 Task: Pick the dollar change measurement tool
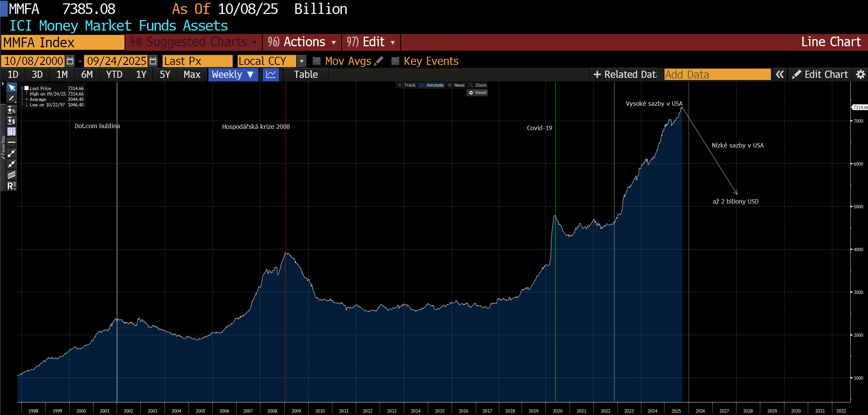12,121
